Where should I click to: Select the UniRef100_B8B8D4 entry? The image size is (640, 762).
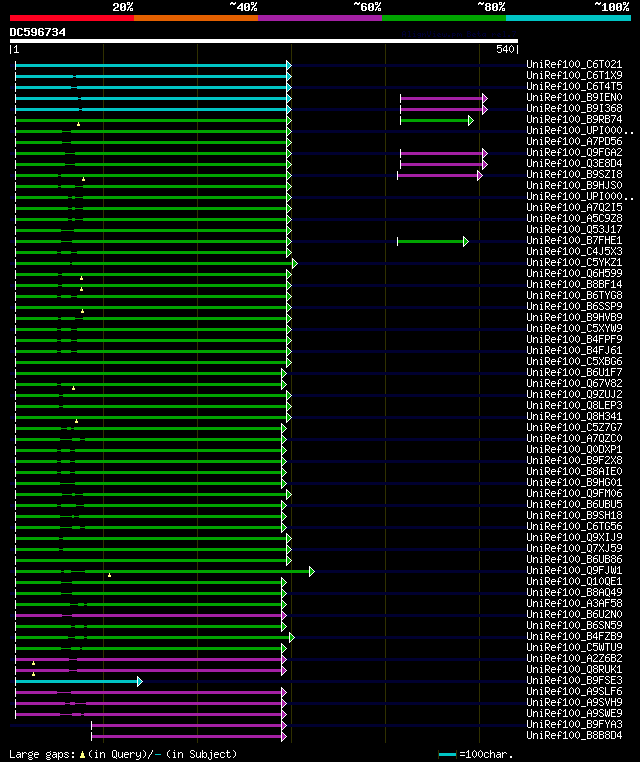pos(574,735)
